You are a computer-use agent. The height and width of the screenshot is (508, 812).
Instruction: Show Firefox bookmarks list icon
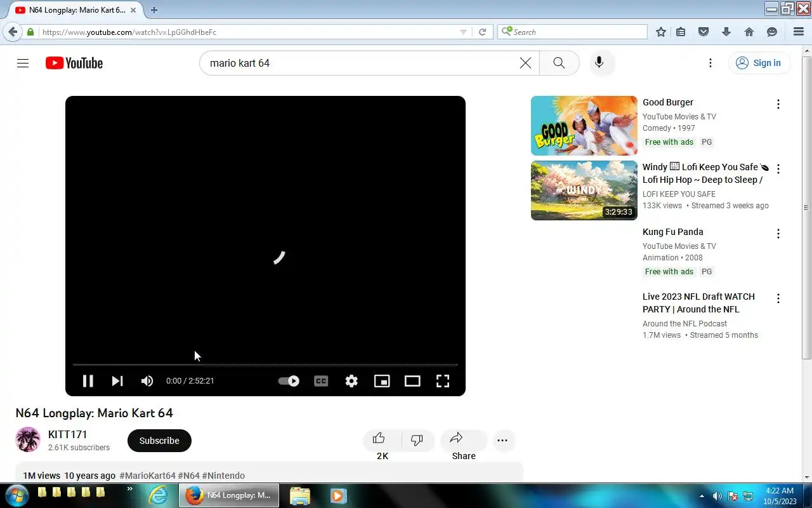[681, 32]
